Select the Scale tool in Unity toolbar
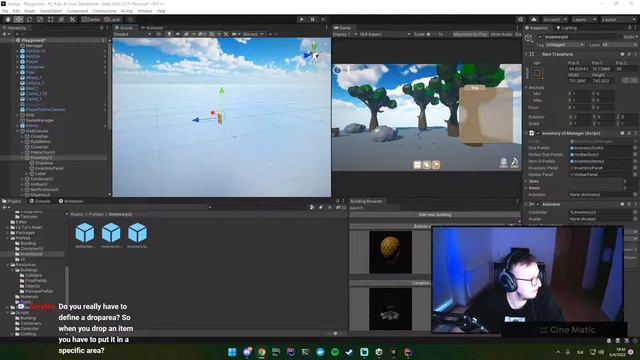Screen dimensions: 640x360 40,19
